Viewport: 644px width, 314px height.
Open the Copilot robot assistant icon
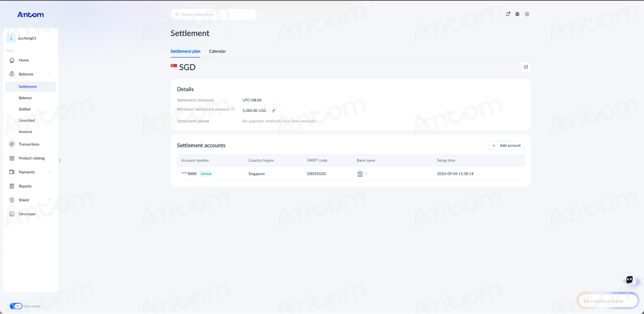pyautogui.click(x=629, y=280)
